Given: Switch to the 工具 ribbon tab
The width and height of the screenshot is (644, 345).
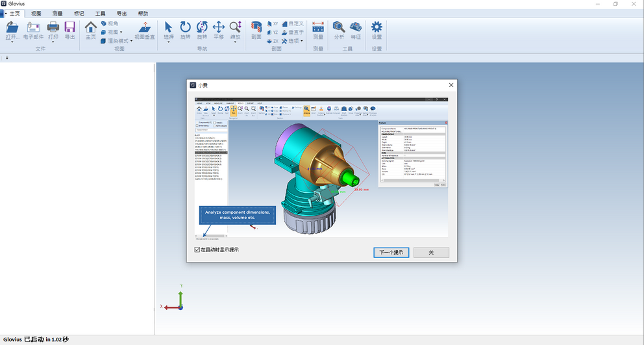Looking at the screenshot, I should point(100,14).
